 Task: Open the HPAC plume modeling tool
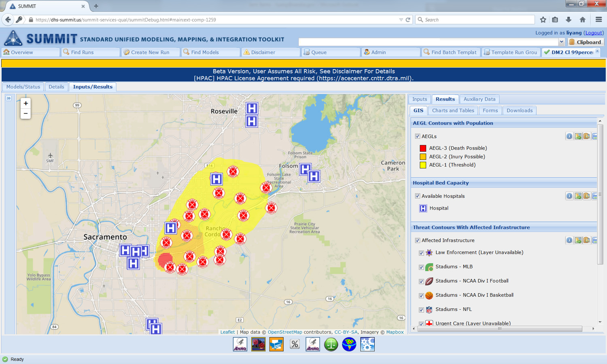(x=258, y=344)
